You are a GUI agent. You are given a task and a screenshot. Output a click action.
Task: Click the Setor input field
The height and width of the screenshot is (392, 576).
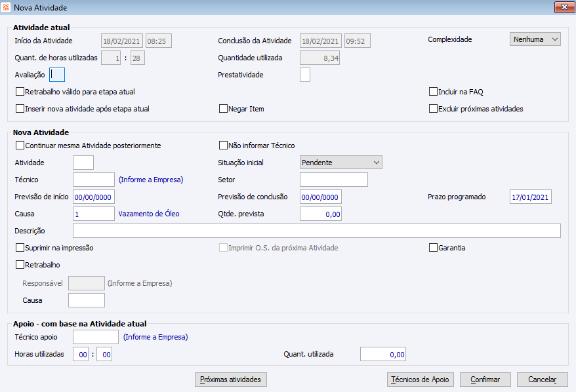tap(333, 180)
